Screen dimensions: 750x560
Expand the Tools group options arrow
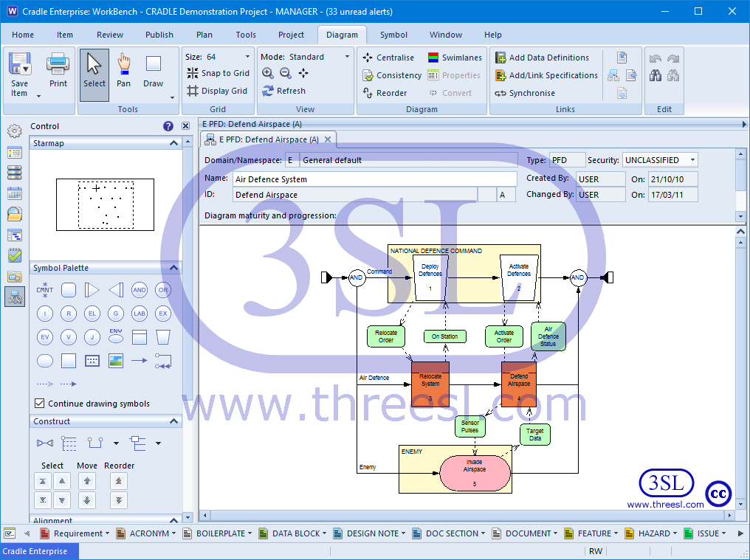pos(172,97)
